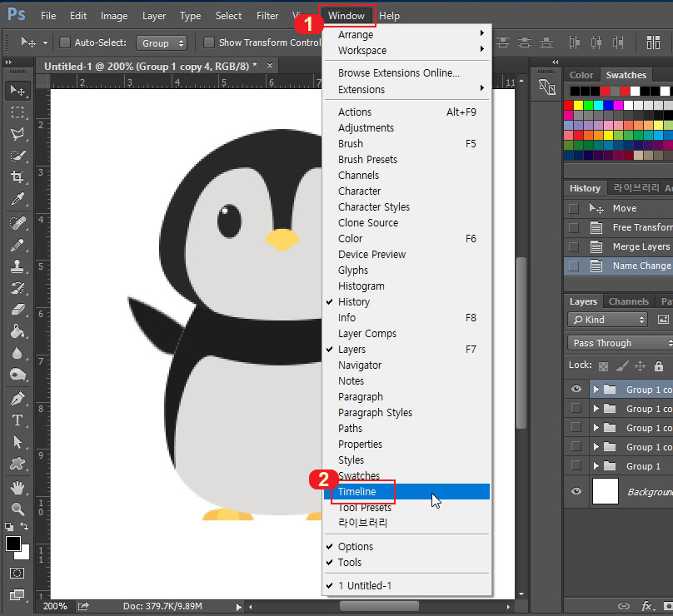673x616 pixels.
Task: Click the status bar share icon
Action: 82,606
